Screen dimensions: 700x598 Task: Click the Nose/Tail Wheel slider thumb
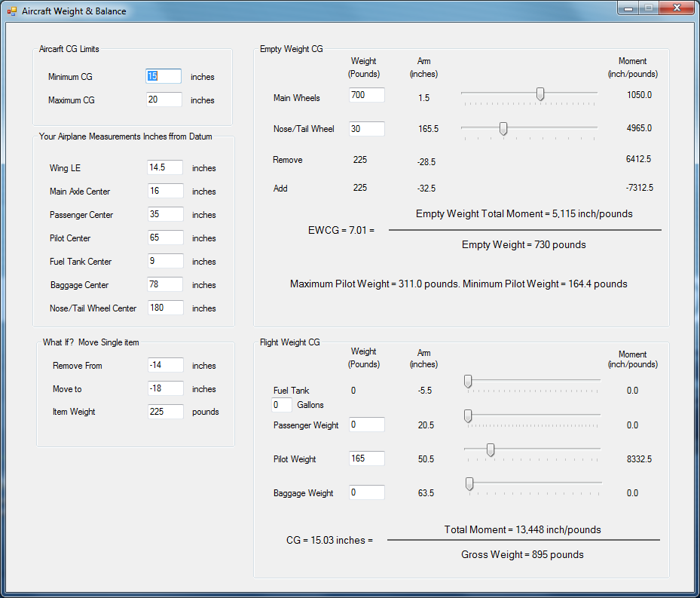click(503, 129)
